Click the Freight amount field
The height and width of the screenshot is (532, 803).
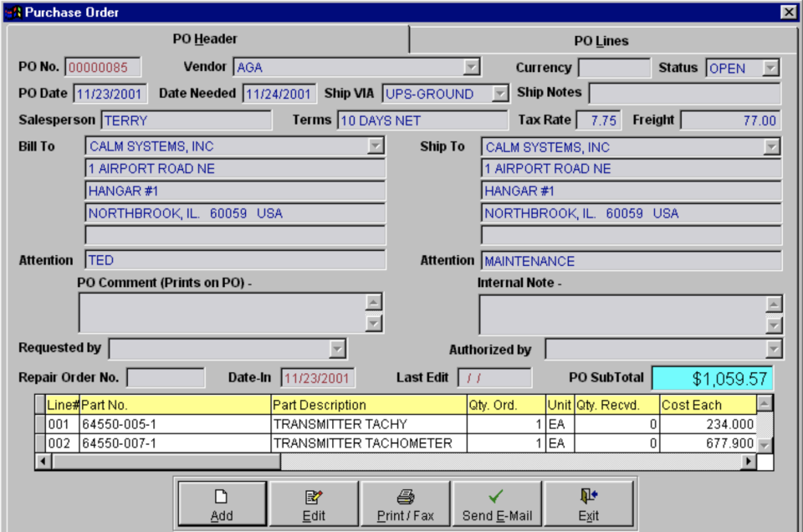coord(732,120)
